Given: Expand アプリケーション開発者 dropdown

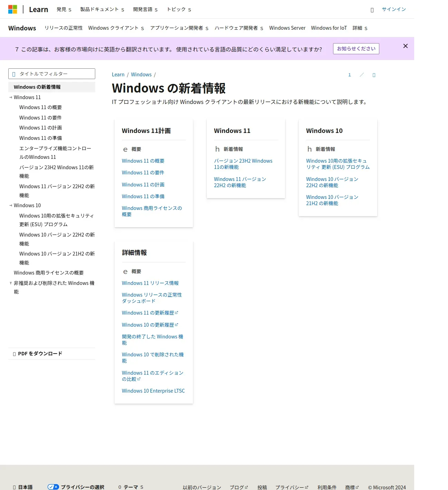Looking at the screenshot, I should tap(179, 28).
